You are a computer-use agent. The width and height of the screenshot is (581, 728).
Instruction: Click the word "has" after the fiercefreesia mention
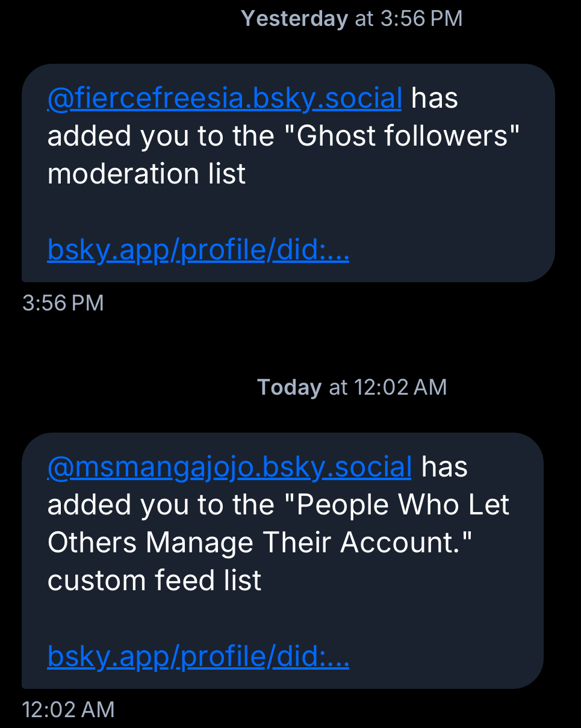pyautogui.click(x=434, y=98)
